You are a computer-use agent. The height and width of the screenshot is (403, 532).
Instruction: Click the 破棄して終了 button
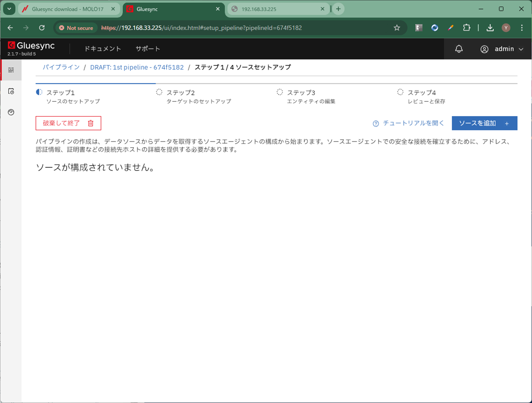68,123
